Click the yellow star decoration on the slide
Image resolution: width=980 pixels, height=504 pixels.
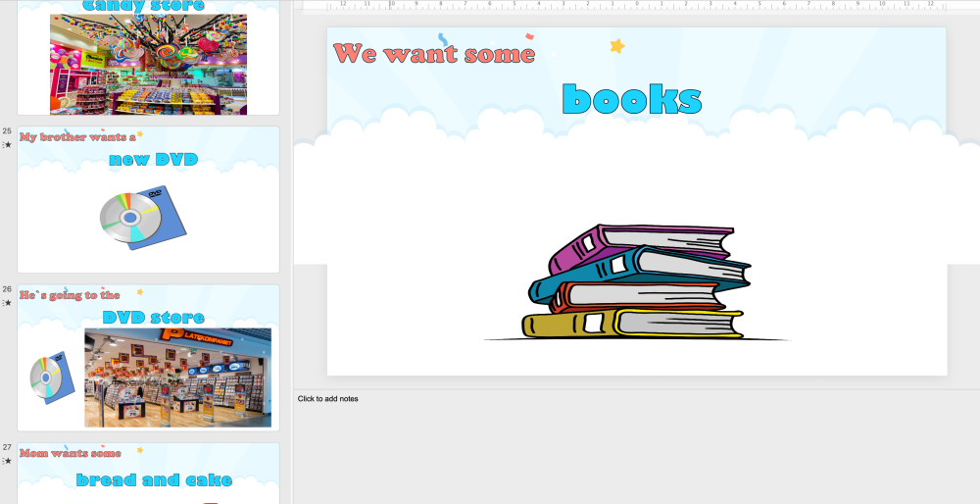pyautogui.click(x=616, y=46)
